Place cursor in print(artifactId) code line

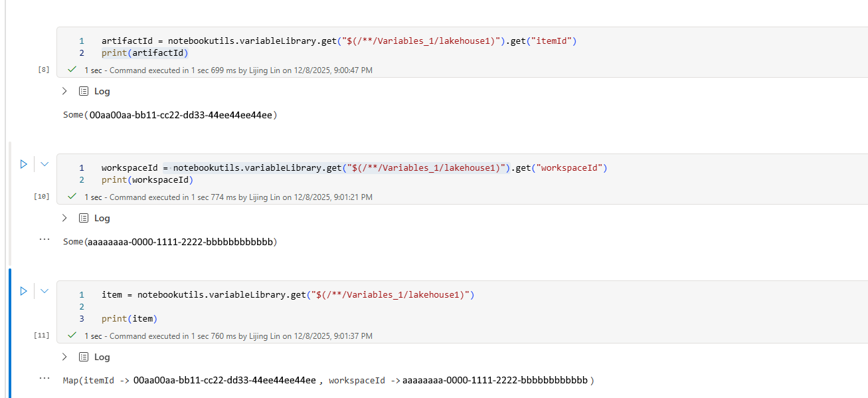click(x=145, y=53)
